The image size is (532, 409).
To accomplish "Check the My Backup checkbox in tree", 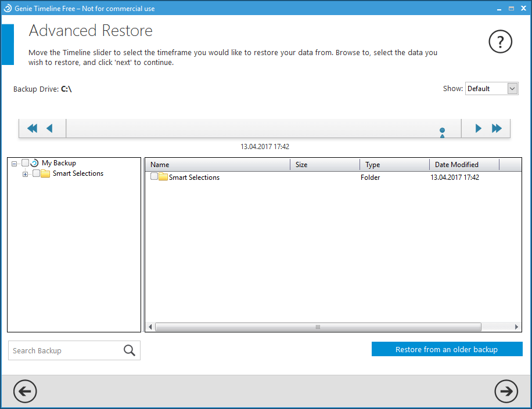I will point(25,163).
